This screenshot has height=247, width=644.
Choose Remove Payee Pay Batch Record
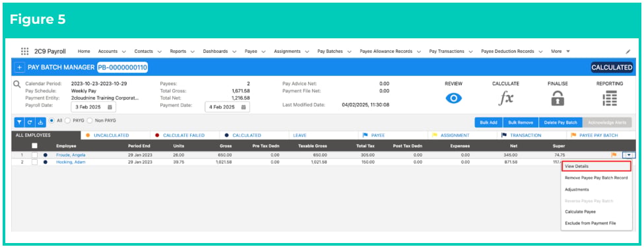(596, 178)
